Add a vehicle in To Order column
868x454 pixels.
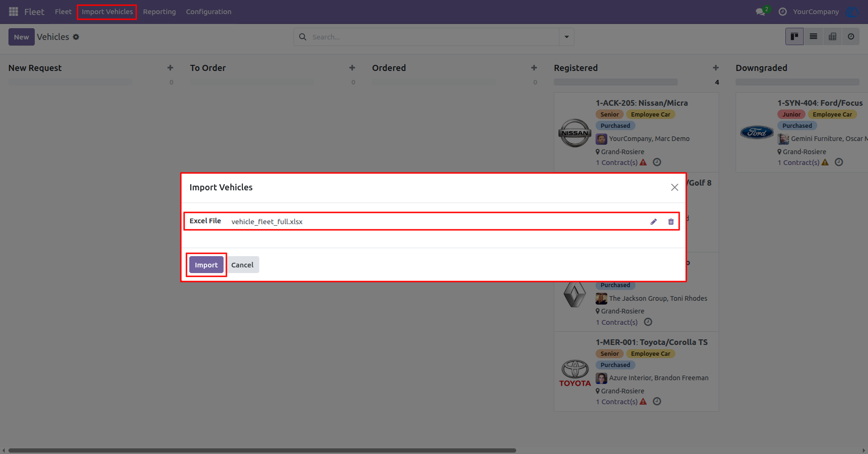(x=352, y=68)
